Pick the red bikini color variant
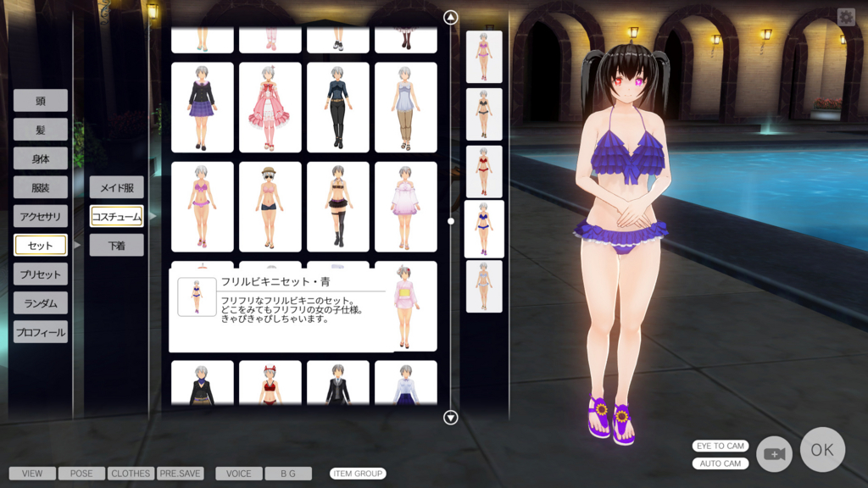 (x=484, y=171)
